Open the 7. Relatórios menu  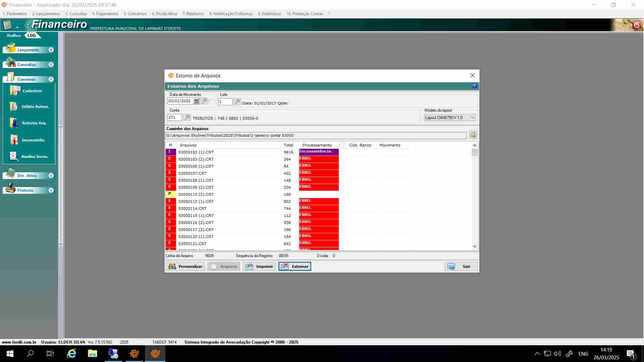(193, 14)
